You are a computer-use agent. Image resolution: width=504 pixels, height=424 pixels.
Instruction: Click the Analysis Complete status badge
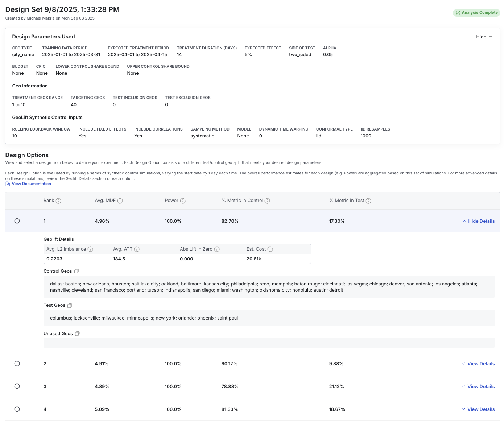tap(476, 13)
